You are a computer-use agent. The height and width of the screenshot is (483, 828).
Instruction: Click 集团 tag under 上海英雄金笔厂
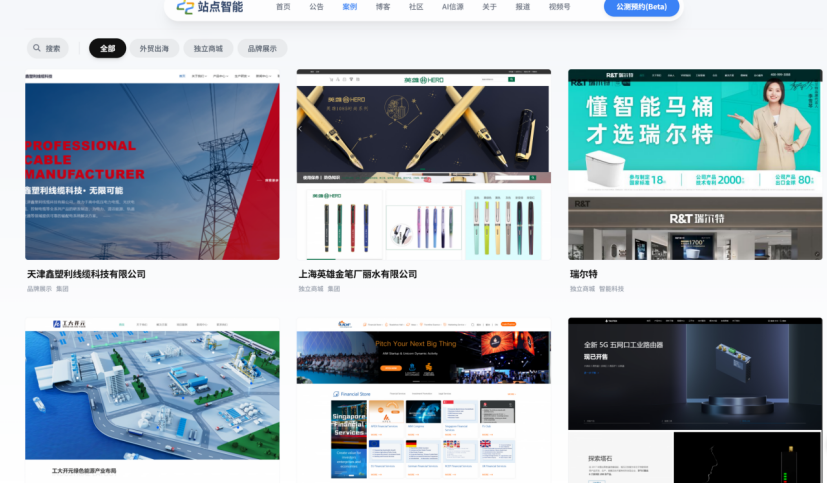pyautogui.click(x=334, y=289)
